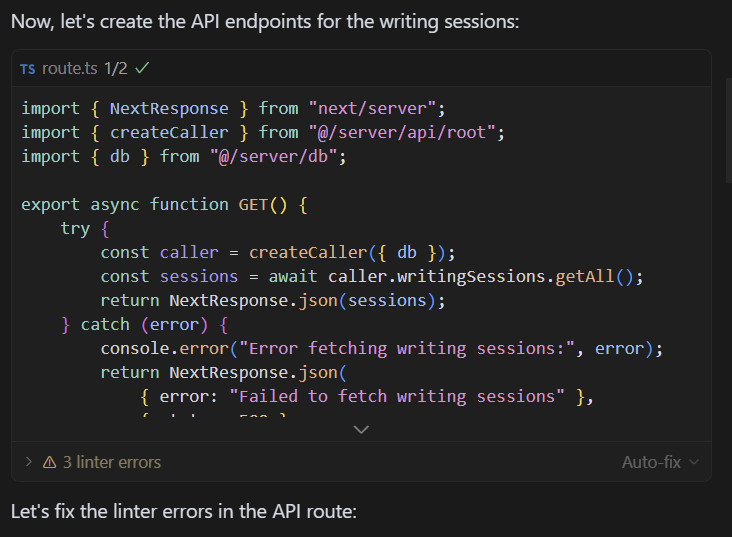Expand the linter errors chevron
Image resolution: width=732 pixels, height=537 pixels.
[x=29, y=462]
